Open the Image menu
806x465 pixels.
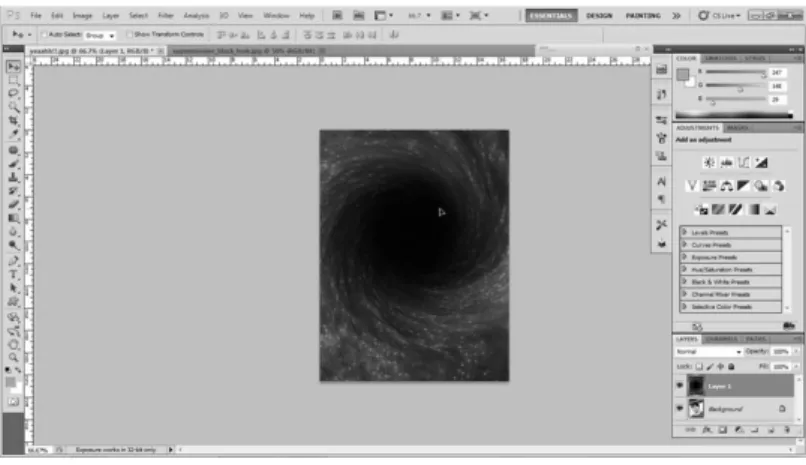(x=82, y=15)
